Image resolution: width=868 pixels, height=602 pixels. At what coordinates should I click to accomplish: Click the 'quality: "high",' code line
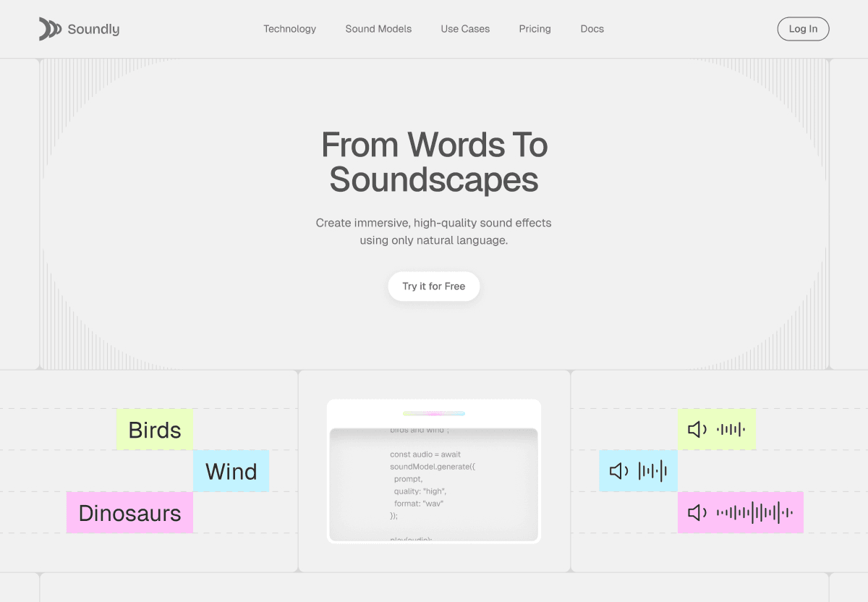pos(422,491)
